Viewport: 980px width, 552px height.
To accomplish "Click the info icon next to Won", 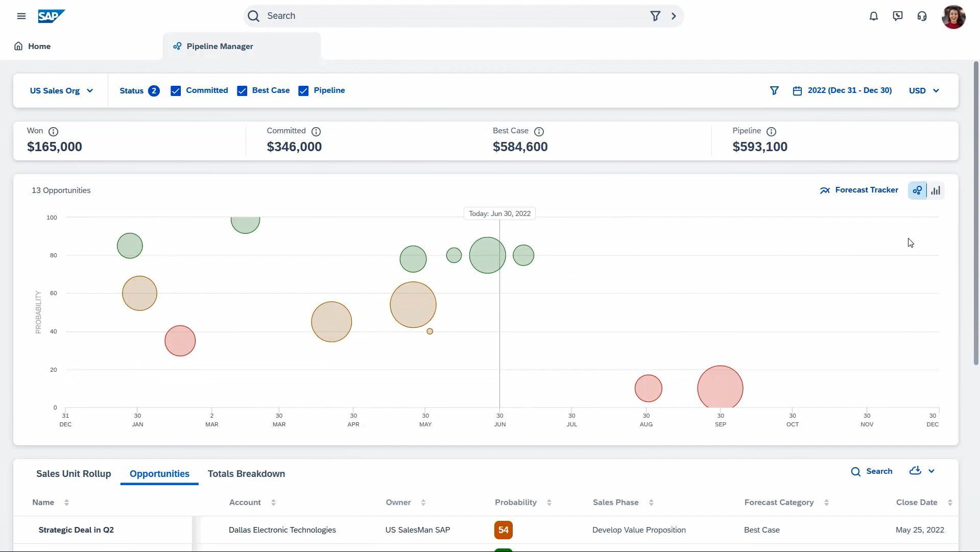I will click(53, 131).
